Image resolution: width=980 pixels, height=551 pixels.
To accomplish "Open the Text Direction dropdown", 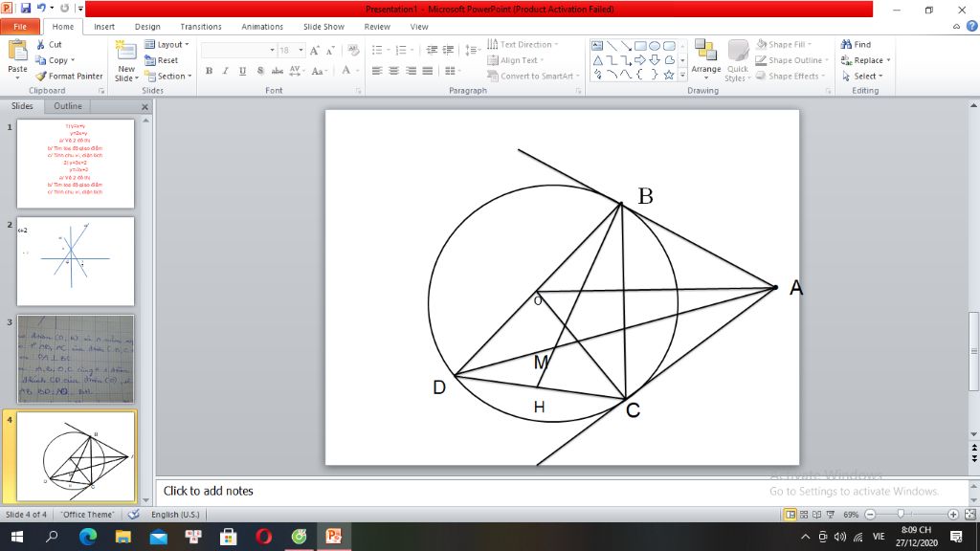I will tap(523, 44).
